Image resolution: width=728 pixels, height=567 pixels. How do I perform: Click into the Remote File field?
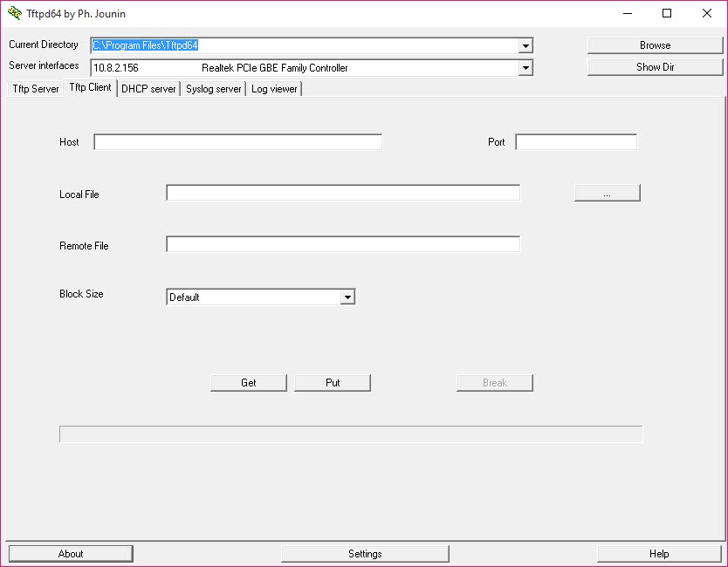(x=343, y=244)
